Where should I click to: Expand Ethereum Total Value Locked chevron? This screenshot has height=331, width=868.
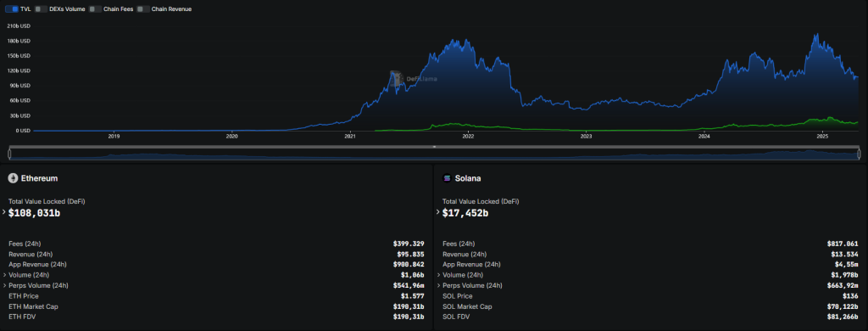pos(4,212)
